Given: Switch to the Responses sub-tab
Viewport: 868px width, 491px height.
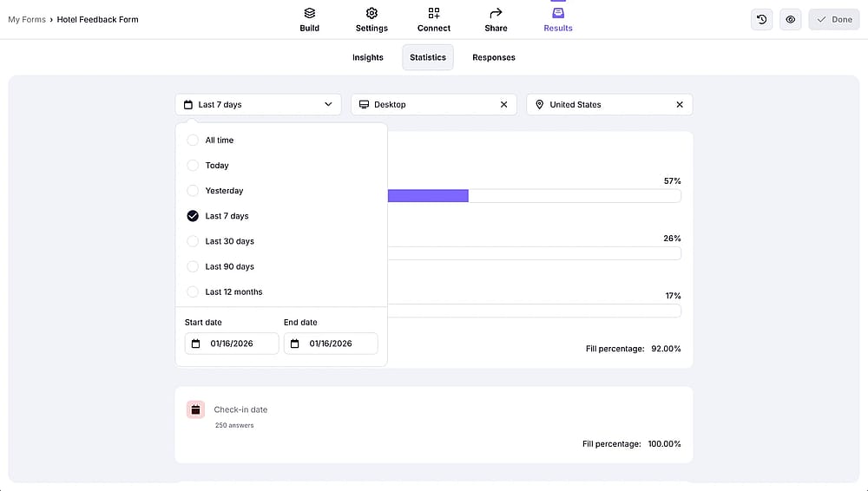Looking at the screenshot, I should point(494,57).
